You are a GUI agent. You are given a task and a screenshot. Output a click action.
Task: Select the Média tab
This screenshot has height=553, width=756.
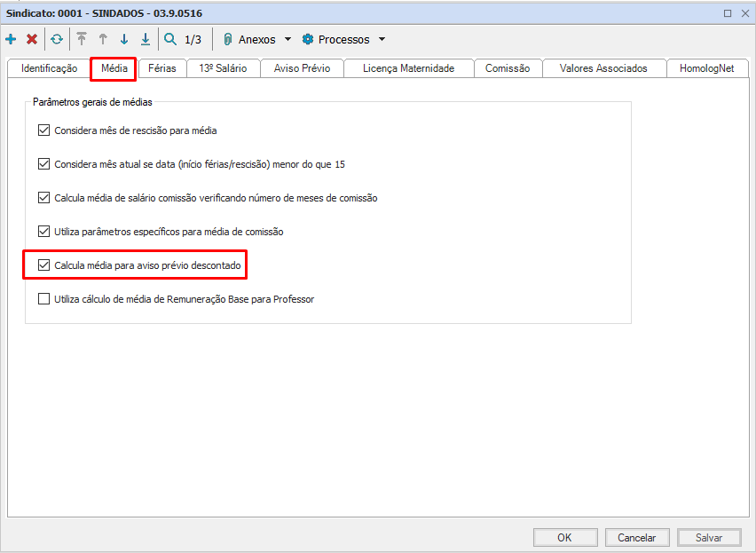click(x=114, y=68)
